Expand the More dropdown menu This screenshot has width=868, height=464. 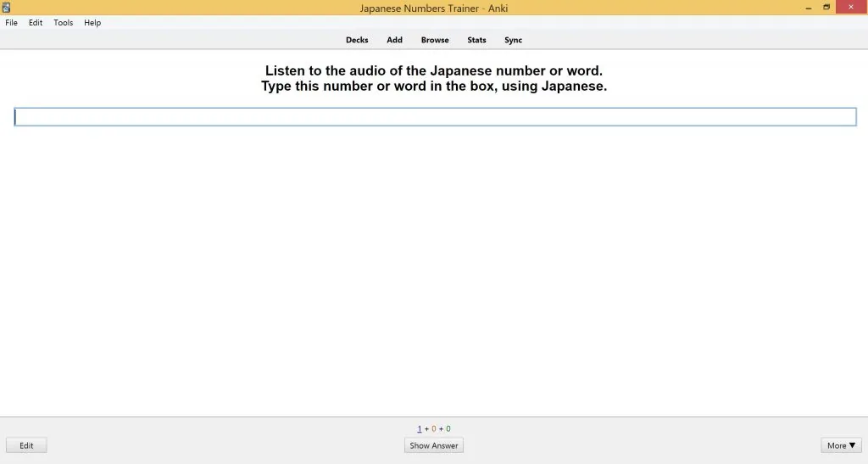pyautogui.click(x=842, y=445)
